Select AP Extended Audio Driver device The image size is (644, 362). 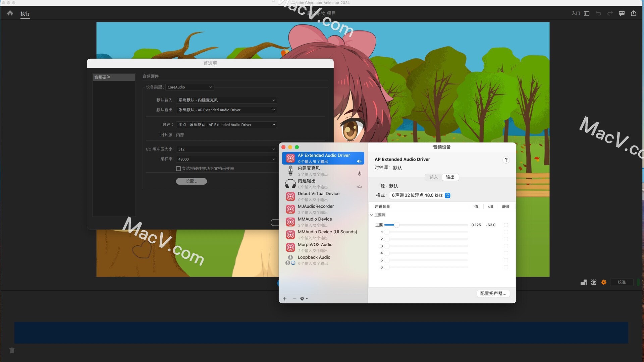(x=323, y=158)
